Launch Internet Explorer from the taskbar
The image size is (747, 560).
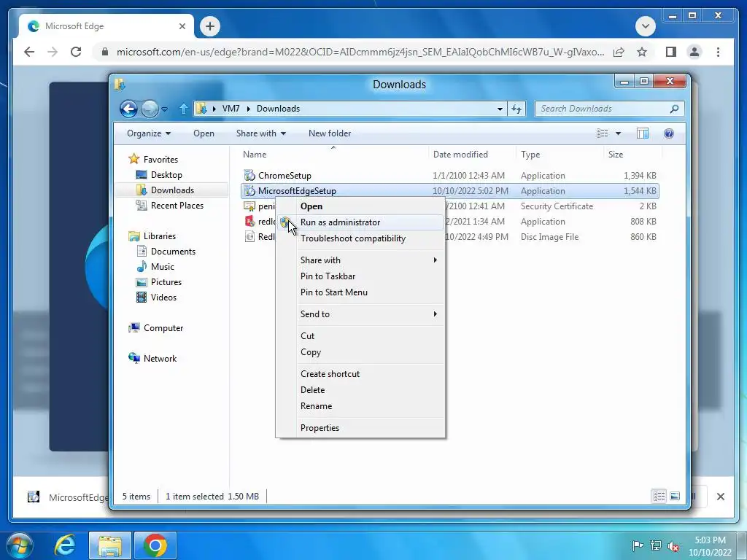coord(65,545)
